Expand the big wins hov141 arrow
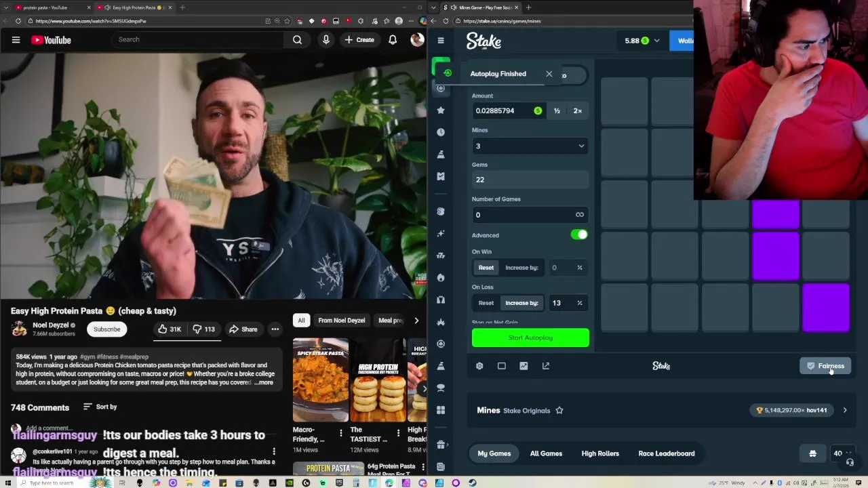 845,410
